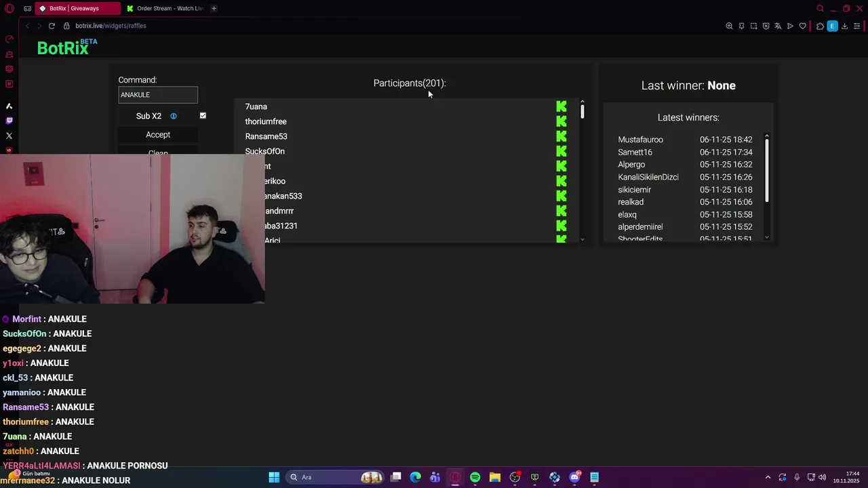Open the Aria AI sidebar icon
The height and width of the screenshot is (488, 868).
tap(9, 106)
